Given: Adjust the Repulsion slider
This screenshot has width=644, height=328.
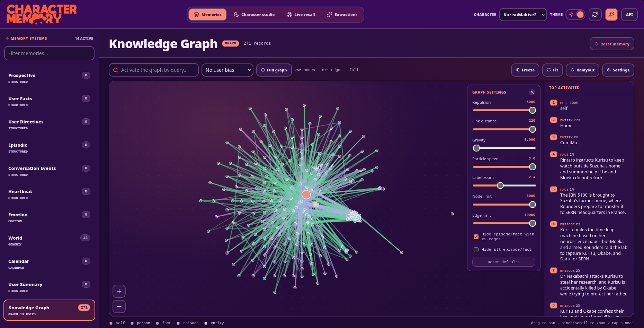Looking at the screenshot, I should tap(504, 110).
